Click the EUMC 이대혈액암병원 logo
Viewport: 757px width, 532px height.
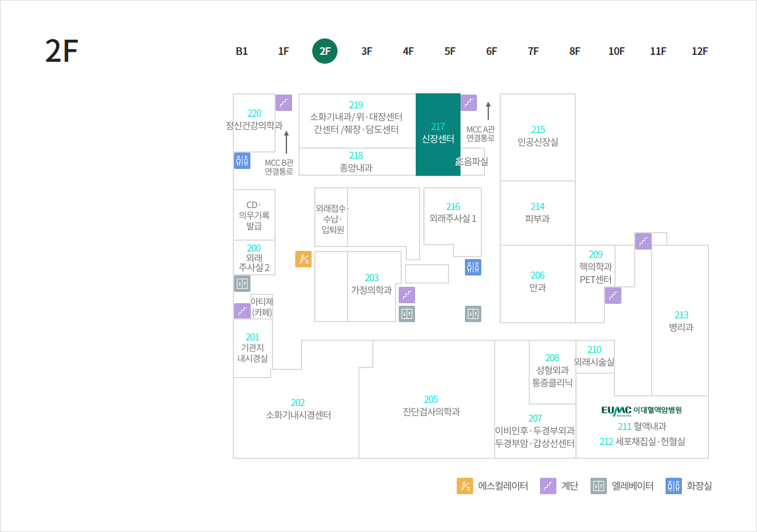(x=642, y=410)
